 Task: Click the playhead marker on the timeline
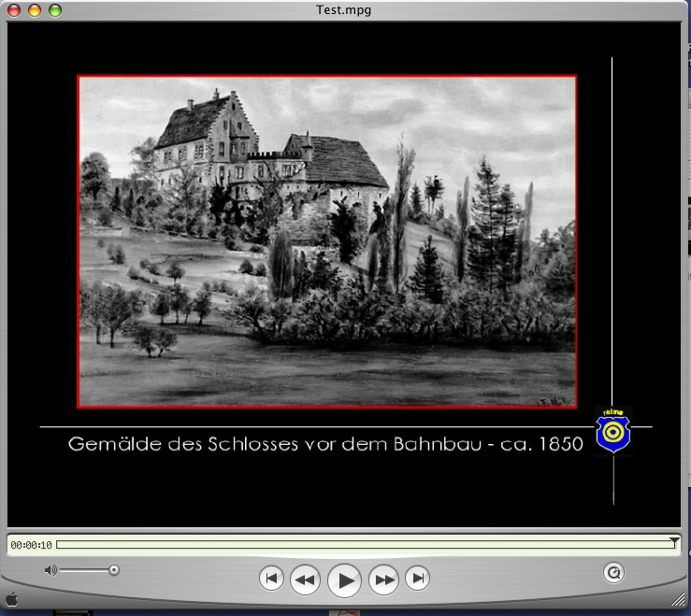674,541
